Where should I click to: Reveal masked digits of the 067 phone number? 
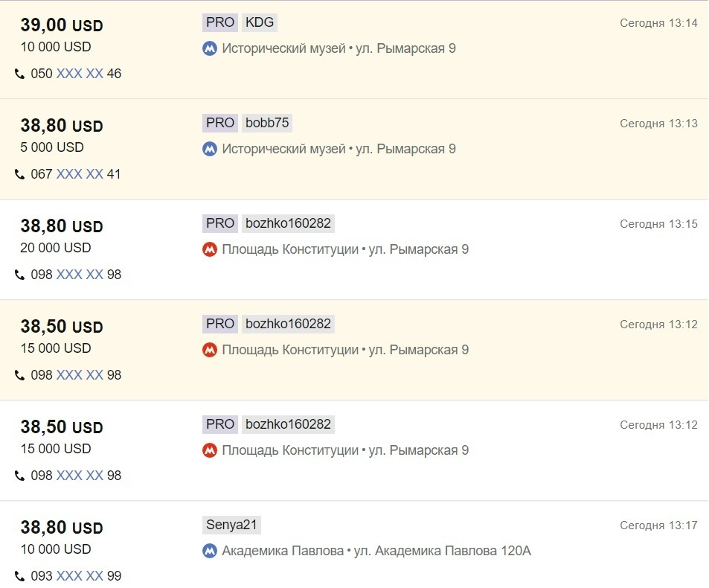coord(80,174)
